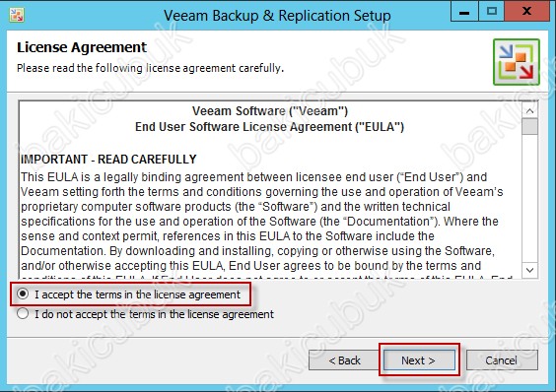This screenshot has width=556, height=392.
Task: Click the License Agreement heading
Action: pos(82,47)
